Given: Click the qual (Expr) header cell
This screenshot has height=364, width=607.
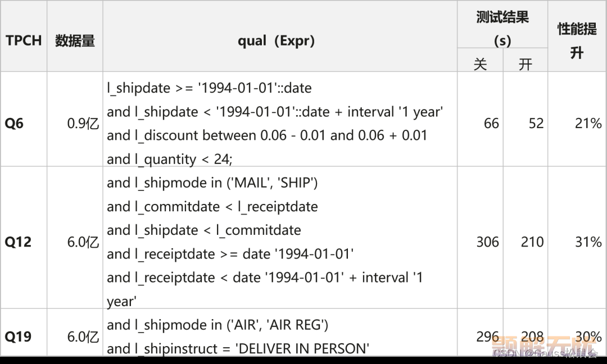Looking at the screenshot, I should click(x=276, y=40).
